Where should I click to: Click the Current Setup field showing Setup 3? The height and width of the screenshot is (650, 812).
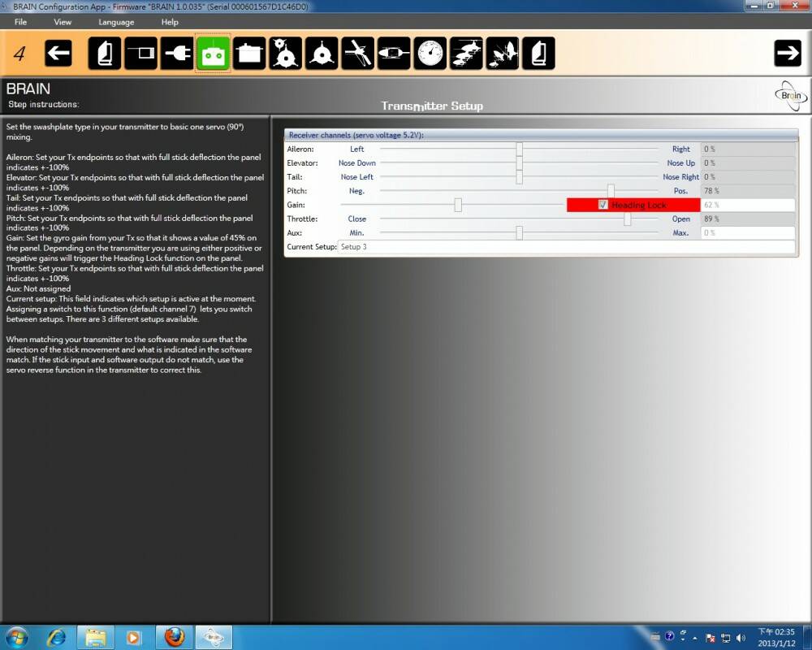567,247
